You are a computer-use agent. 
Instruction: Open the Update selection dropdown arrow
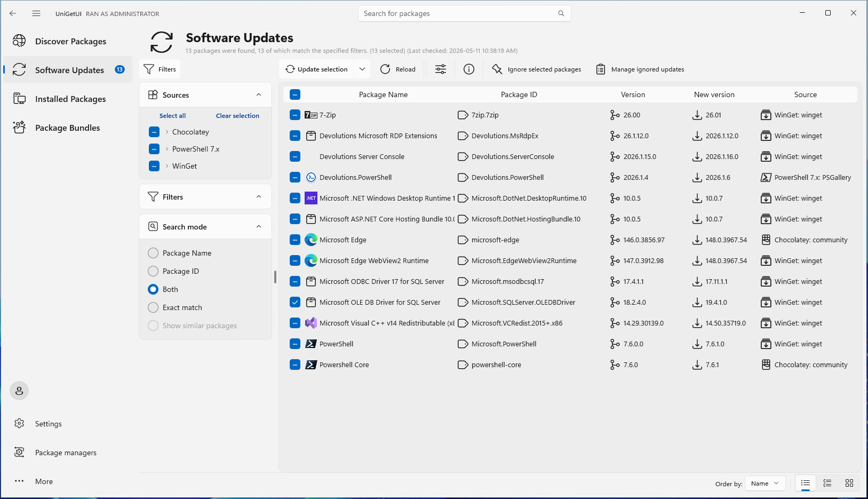pos(362,69)
